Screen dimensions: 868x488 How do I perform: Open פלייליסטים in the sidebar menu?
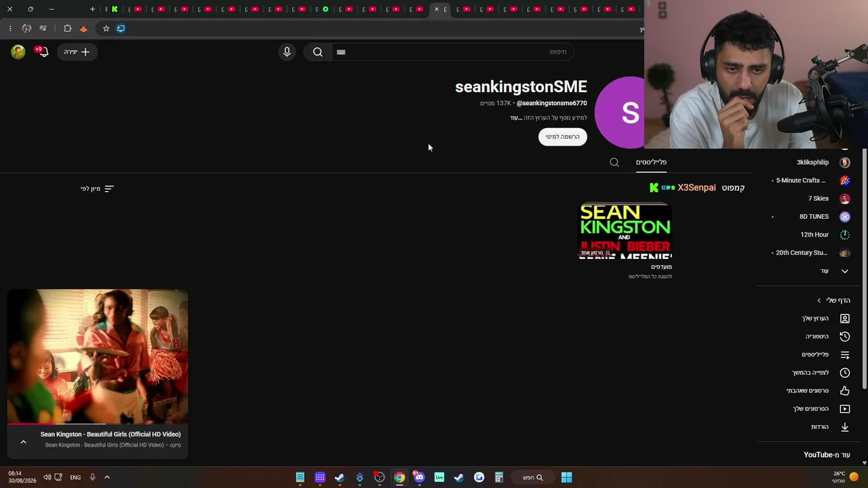tap(815, 354)
